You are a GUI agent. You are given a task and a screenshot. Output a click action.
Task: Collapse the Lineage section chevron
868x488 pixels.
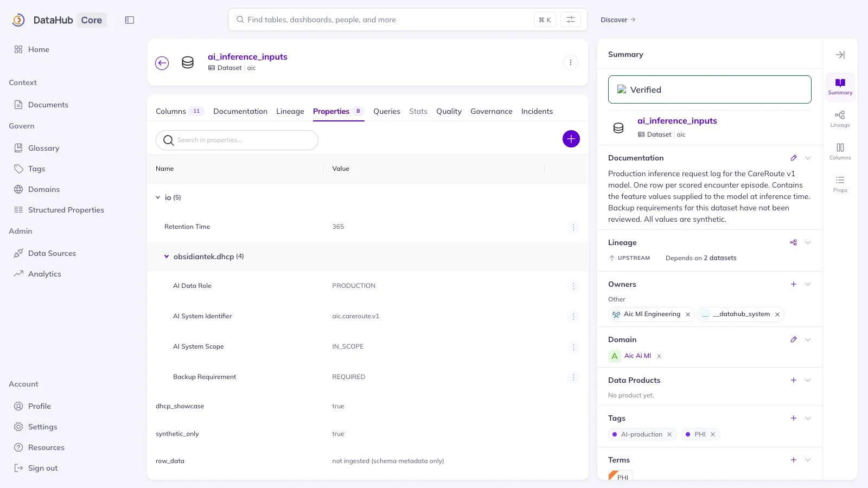pos(808,242)
